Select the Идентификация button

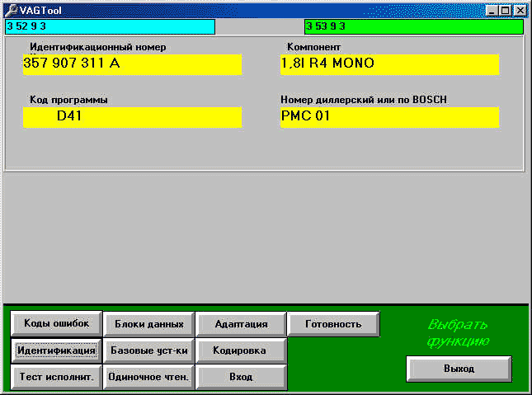56,350
